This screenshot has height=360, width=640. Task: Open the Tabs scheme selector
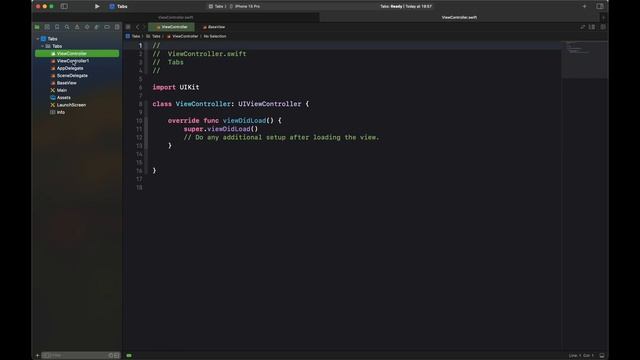[217, 7]
